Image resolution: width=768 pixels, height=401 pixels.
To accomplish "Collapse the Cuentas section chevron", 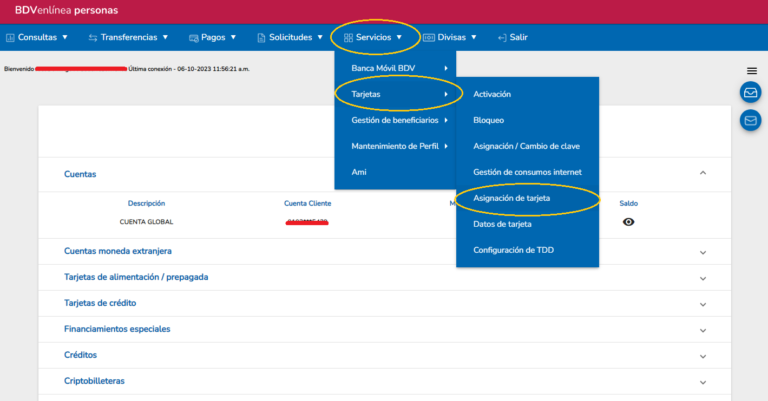I will click(x=703, y=173).
